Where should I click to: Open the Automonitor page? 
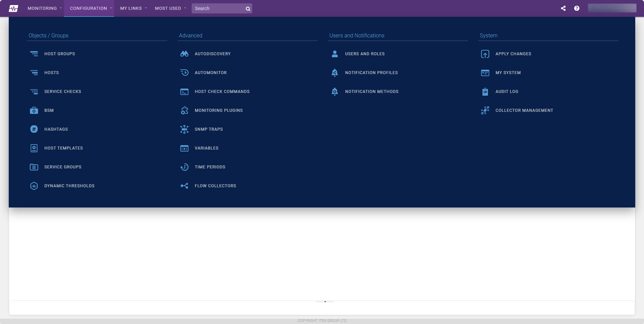tap(211, 73)
